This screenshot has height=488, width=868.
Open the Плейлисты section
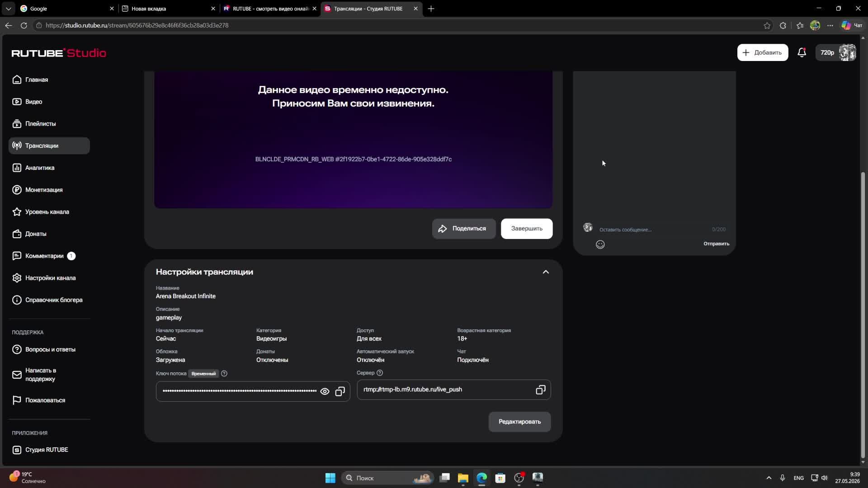[49, 124]
